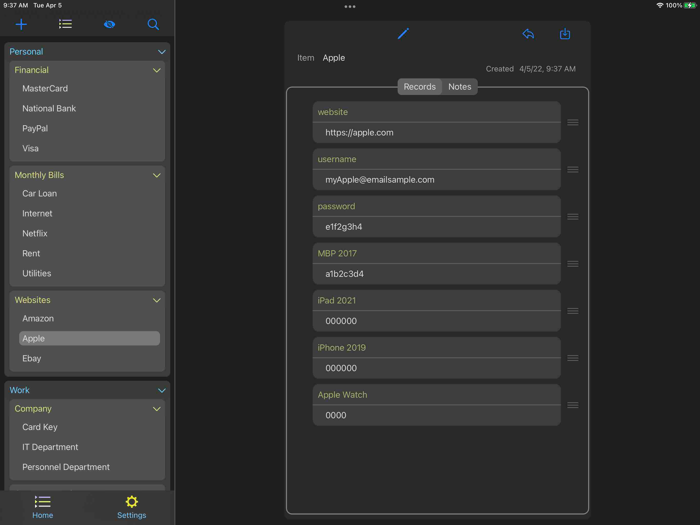Screen dimensions: 700x525
Task: Click the password field label
Action: pos(336,206)
